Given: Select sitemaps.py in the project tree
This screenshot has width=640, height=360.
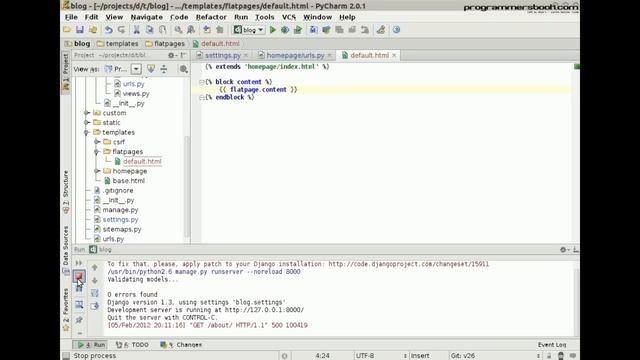Looking at the screenshot, I should (122, 229).
